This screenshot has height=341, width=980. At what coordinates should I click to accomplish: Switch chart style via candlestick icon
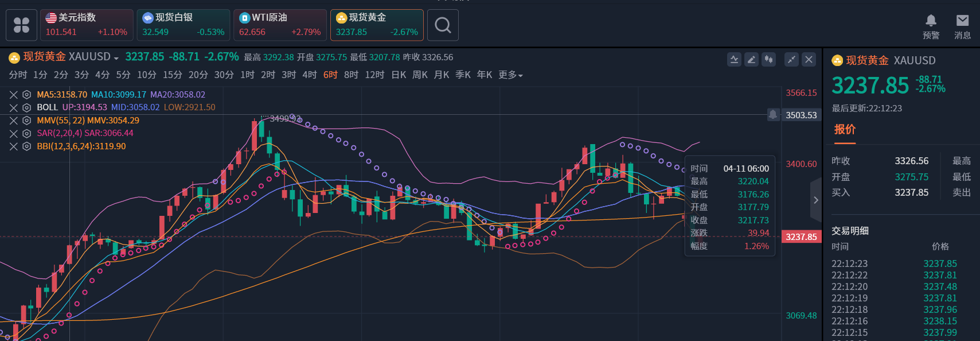click(x=768, y=59)
